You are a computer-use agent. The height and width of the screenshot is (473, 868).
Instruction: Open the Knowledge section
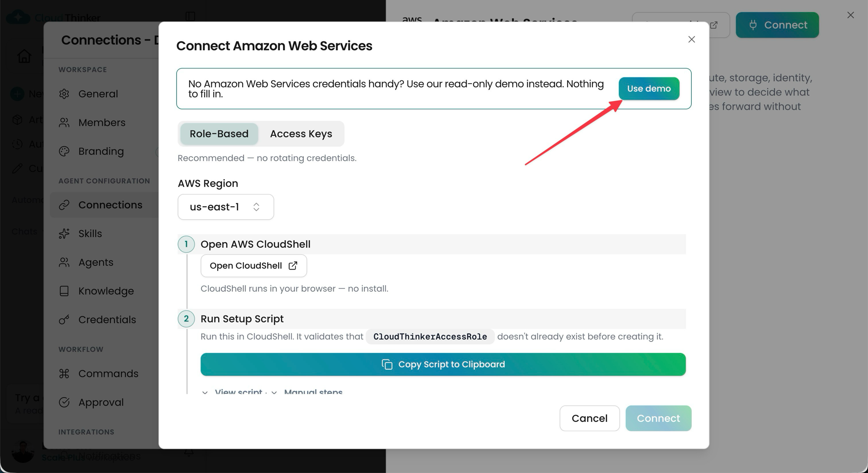point(106,291)
